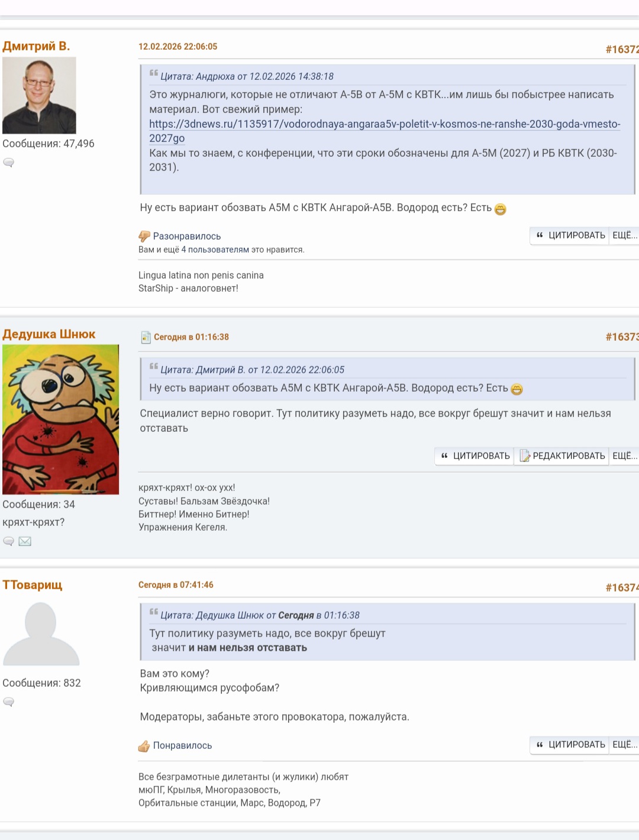Click document icon before Сегодня в 01:16:38

(x=146, y=337)
